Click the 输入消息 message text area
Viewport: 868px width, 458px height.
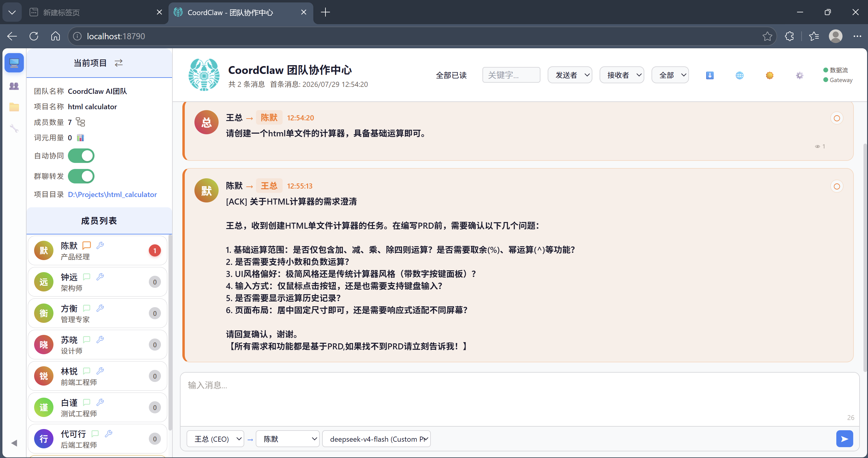tap(520, 399)
